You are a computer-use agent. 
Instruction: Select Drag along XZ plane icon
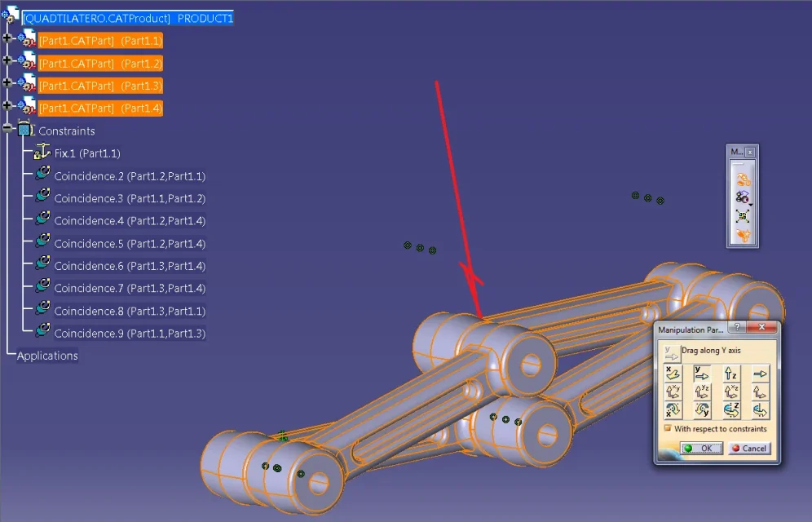[730, 392]
